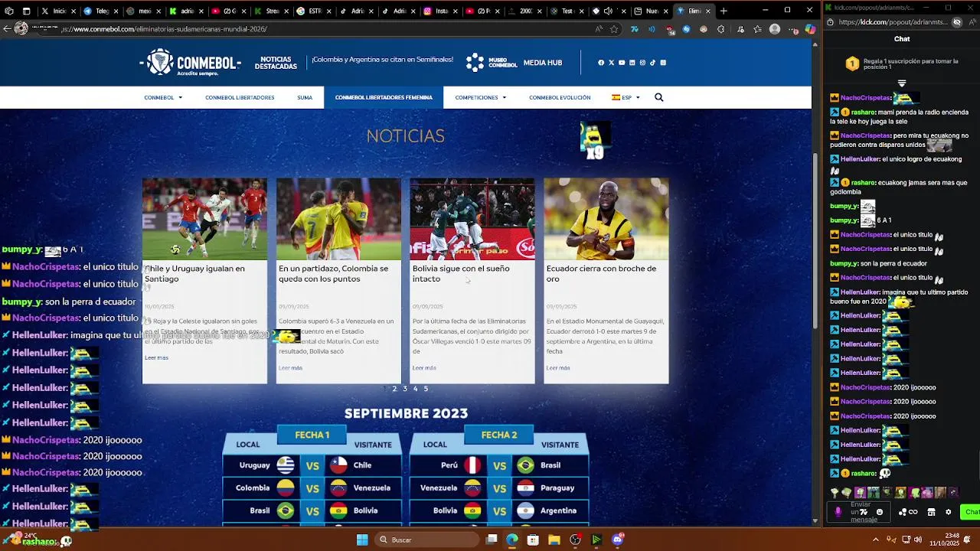Open a new browser tab

click(x=724, y=11)
